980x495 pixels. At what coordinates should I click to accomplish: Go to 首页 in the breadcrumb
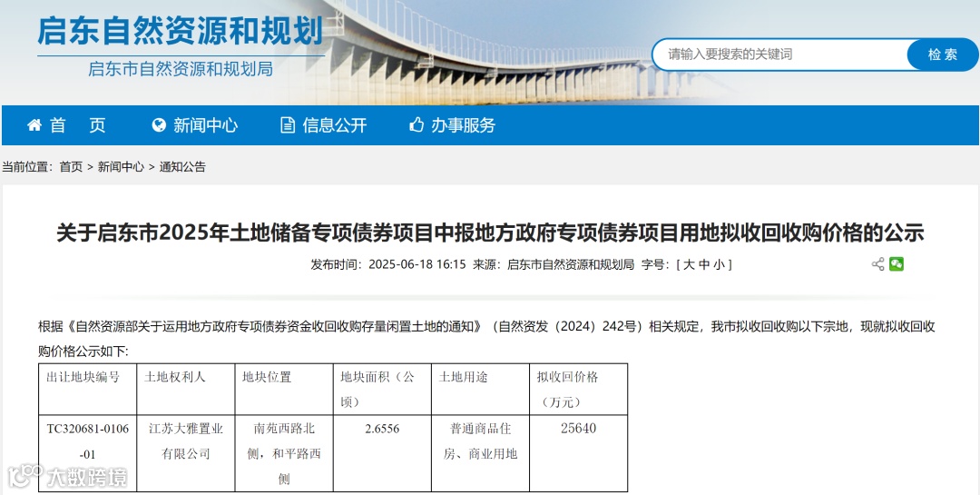71,166
